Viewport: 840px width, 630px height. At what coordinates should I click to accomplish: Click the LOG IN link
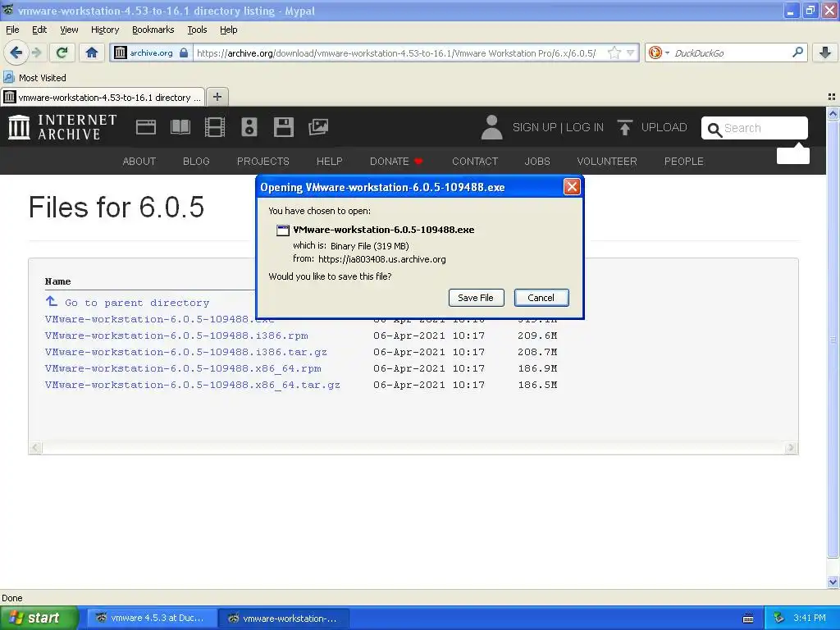pos(584,127)
